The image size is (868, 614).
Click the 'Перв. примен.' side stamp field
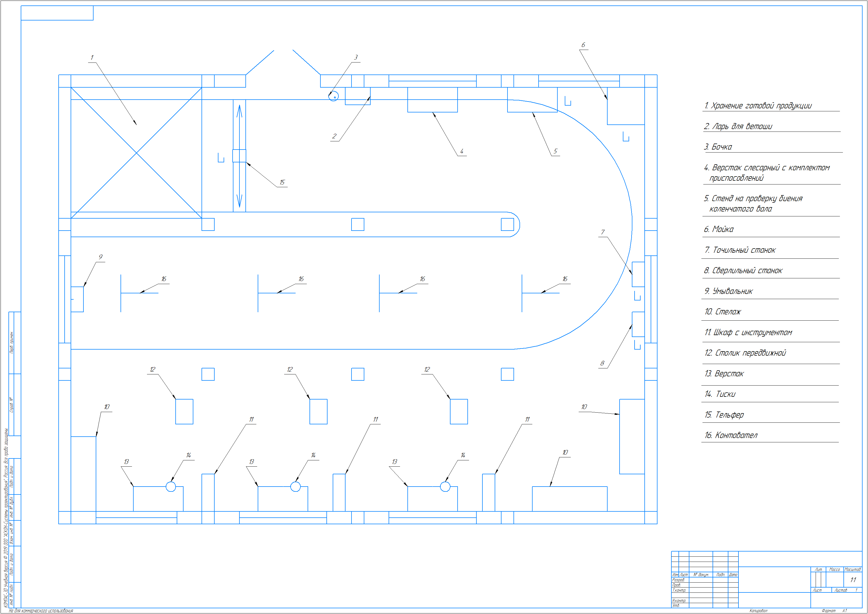[12, 343]
